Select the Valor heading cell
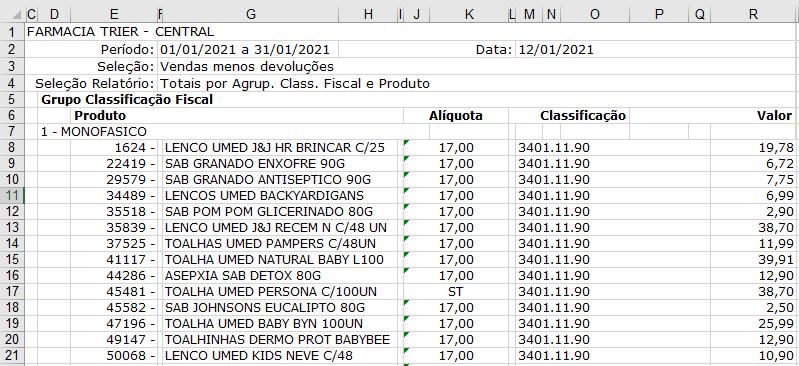The image size is (799, 366). click(x=774, y=116)
